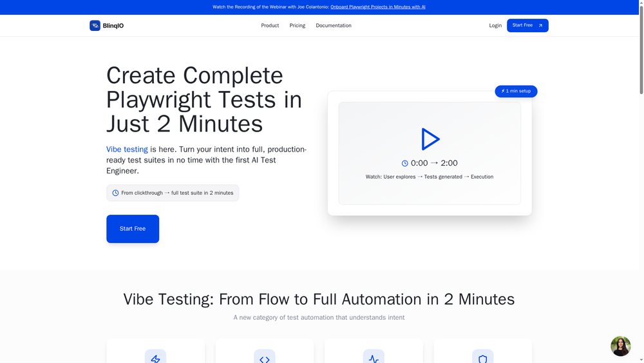The width and height of the screenshot is (644, 363).
Task: Go to the Pricing page
Action: (298, 26)
